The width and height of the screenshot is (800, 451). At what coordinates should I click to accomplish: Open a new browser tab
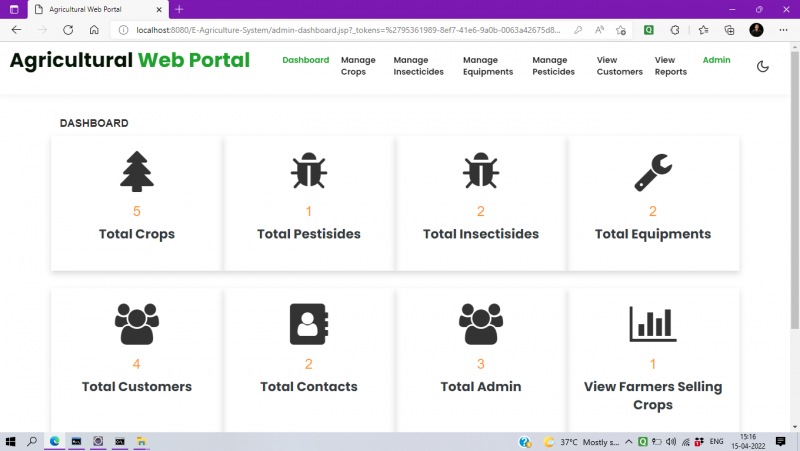click(x=179, y=9)
